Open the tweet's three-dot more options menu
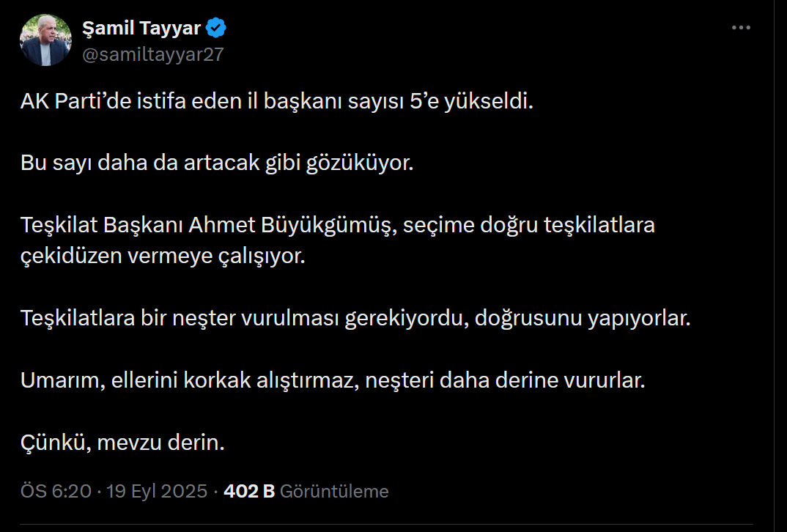787x532 pixels. (742, 29)
